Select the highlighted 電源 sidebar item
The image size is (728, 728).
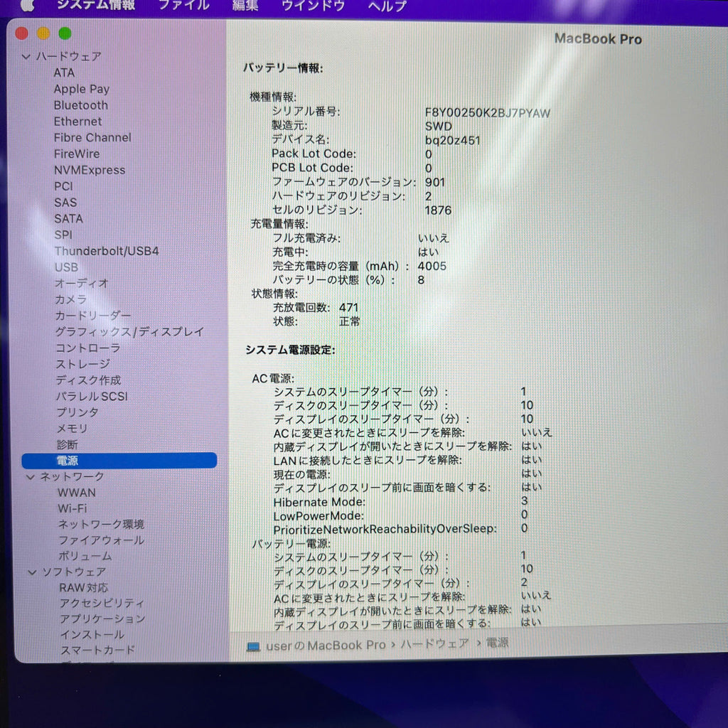coord(119,461)
